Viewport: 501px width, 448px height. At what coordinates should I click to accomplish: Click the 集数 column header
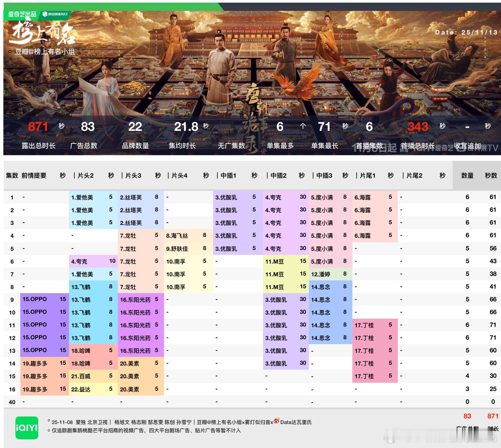(12, 175)
